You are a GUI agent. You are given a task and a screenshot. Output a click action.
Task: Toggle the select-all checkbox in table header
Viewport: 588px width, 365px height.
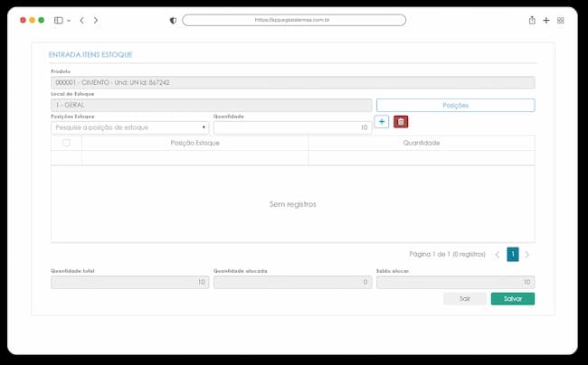[x=66, y=143]
